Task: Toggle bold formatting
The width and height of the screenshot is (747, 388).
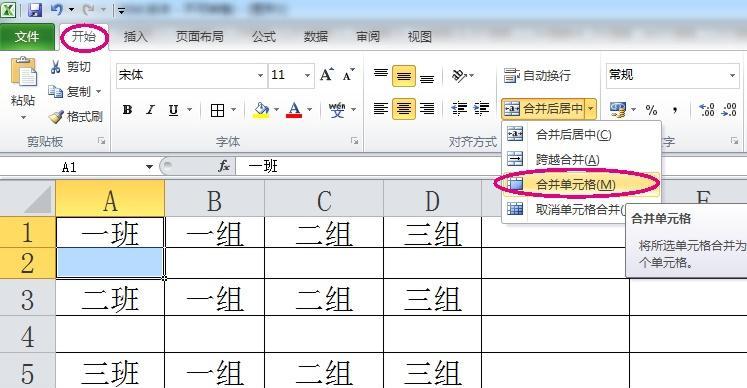Action: click(127, 110)
